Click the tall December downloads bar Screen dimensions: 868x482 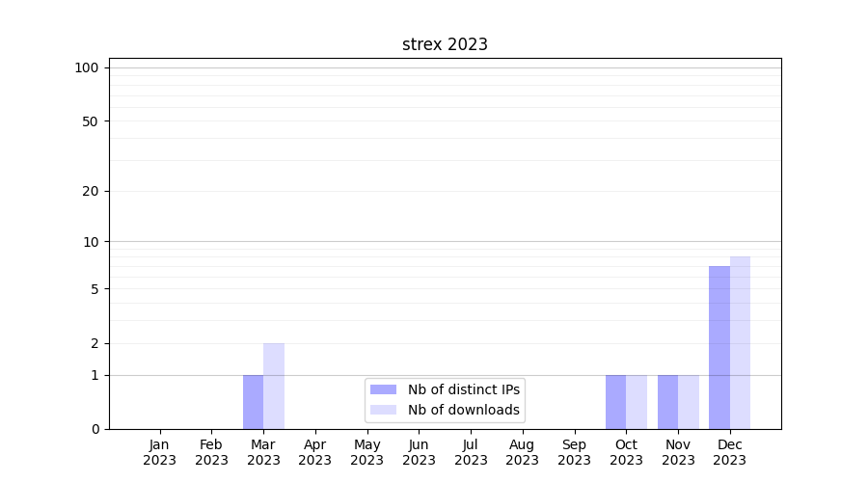click(740, 342)
